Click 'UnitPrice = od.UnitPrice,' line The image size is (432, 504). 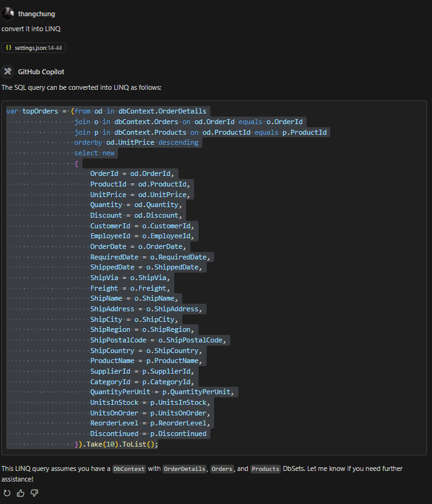coord(140,195)
